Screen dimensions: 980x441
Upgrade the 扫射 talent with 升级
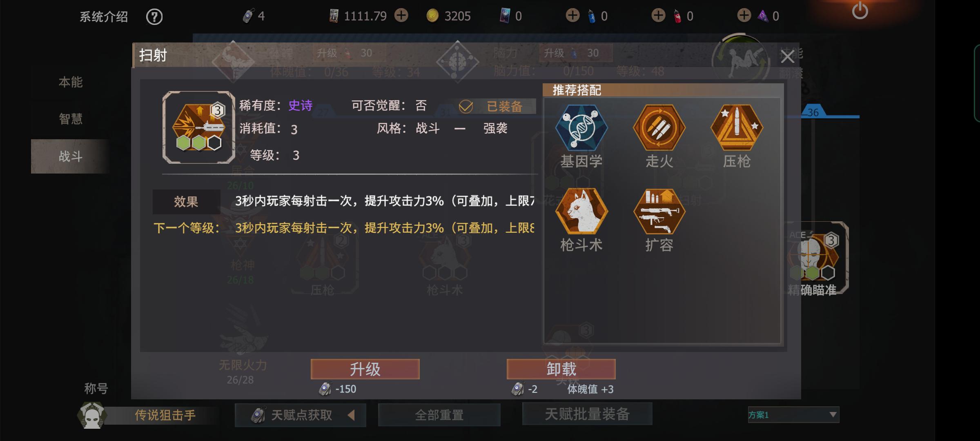(x=365, y=369)
